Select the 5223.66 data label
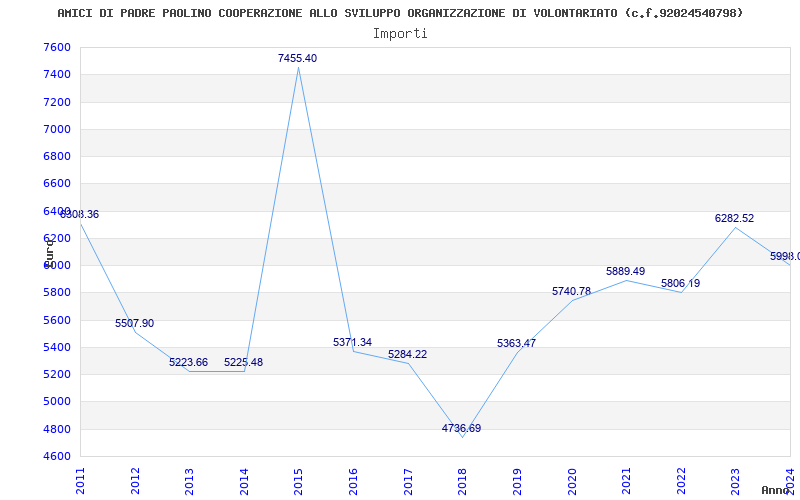800x500 pixels. pos(188,362)
